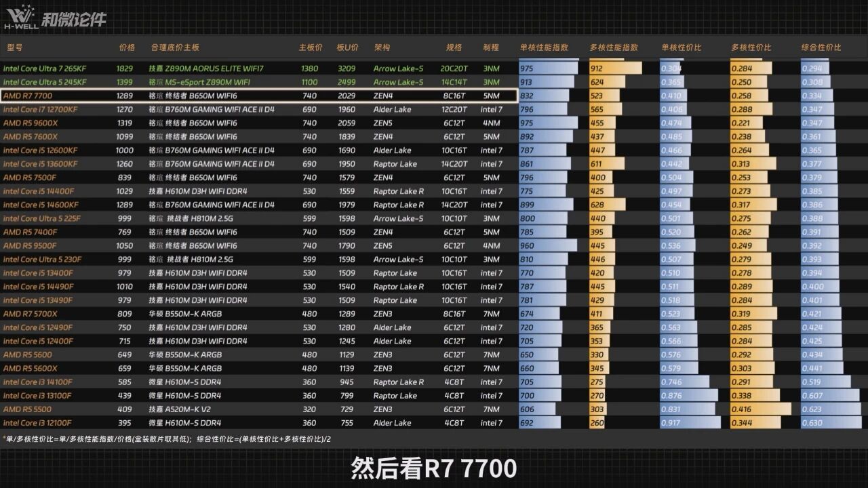Image resolution: width=868 pixels, height=488 pixels.
Task: Select the "0.630" overall value bar
Action: tap(830, 423)
